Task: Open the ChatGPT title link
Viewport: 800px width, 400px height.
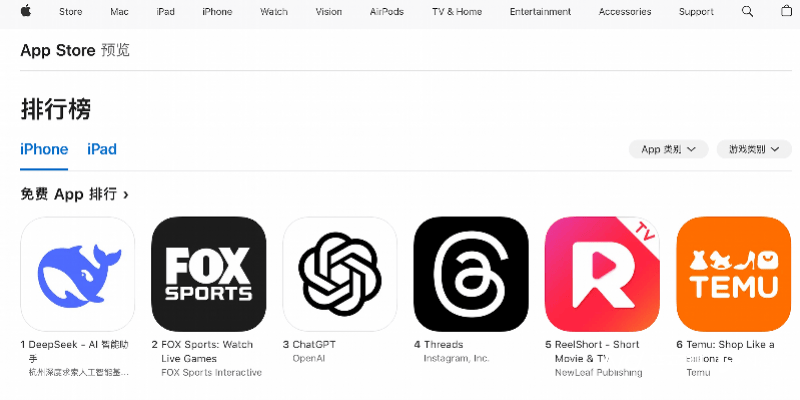Action: (x=314, y=344)
